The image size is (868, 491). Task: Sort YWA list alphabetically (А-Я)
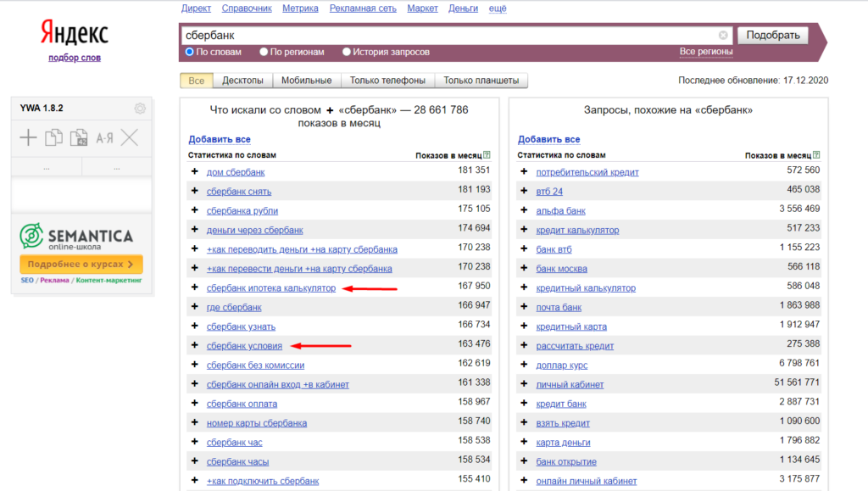104,137
